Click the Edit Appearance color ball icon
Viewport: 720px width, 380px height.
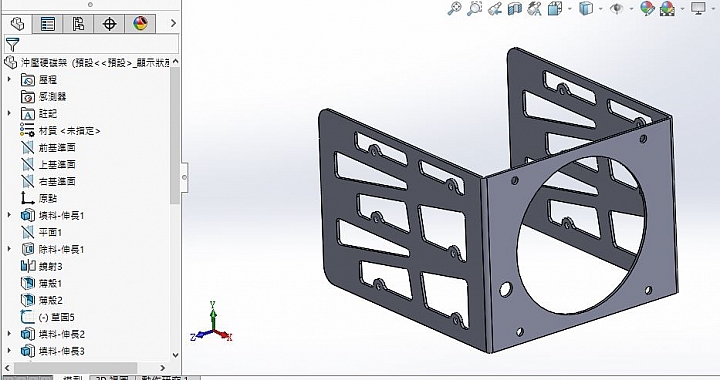coord(647,8)
